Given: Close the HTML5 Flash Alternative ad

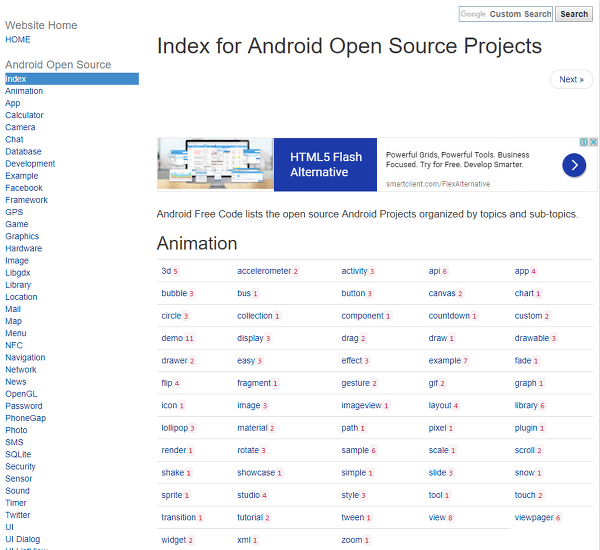Looking at the screenshot, I should pyautogui.click(x=593, y=142).
